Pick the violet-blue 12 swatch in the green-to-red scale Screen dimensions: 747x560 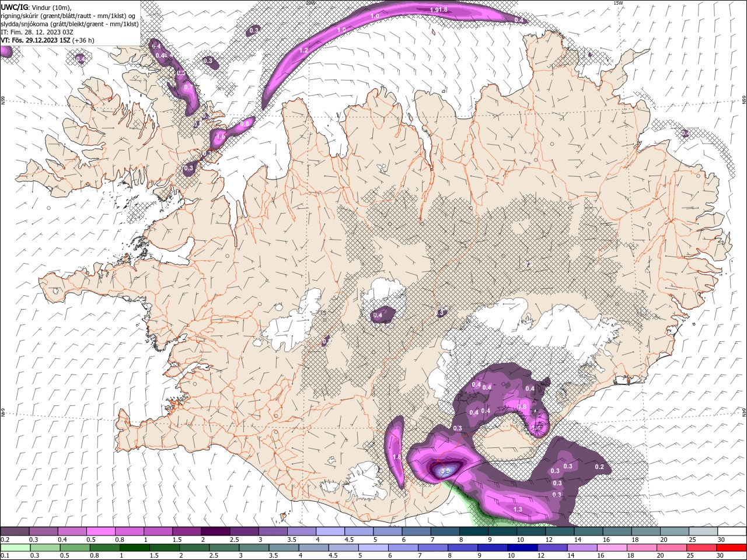point(553,547)
